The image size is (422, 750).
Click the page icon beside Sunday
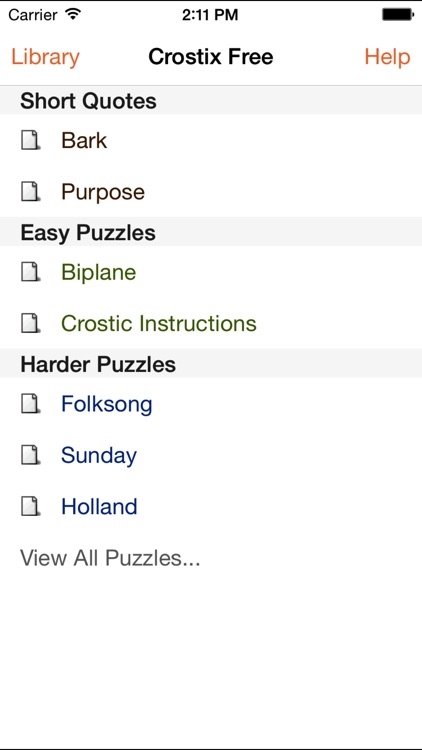pos(31,455)
